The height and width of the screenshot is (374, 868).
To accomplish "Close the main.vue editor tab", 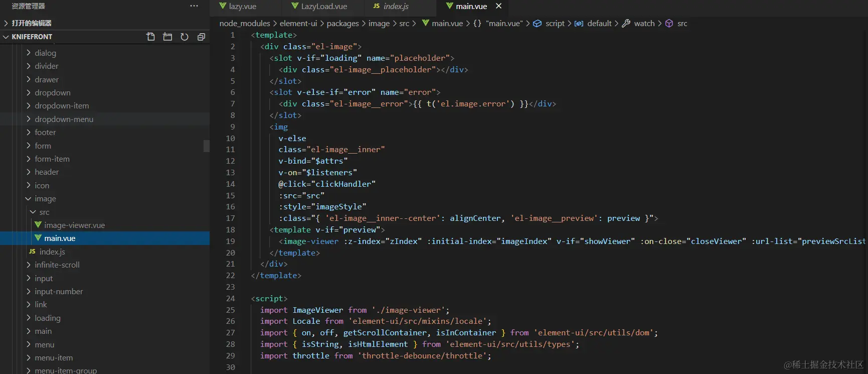I will tap(498, 6).
